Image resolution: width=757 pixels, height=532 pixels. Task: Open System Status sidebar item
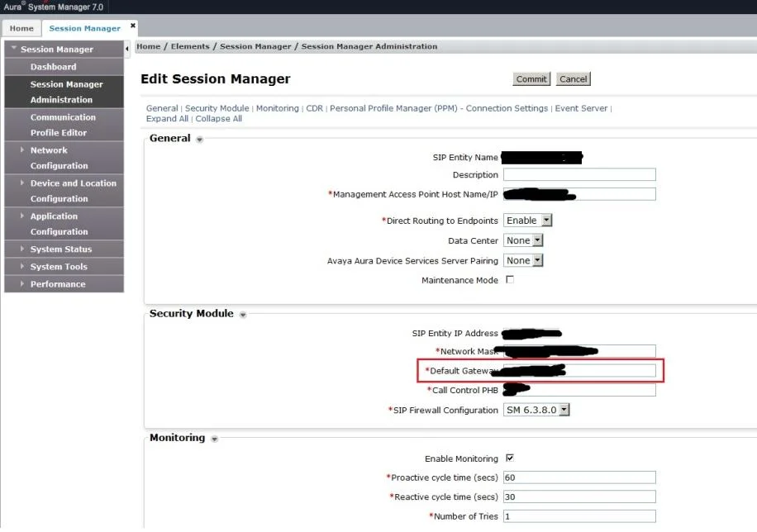click(x=61, y=249)
